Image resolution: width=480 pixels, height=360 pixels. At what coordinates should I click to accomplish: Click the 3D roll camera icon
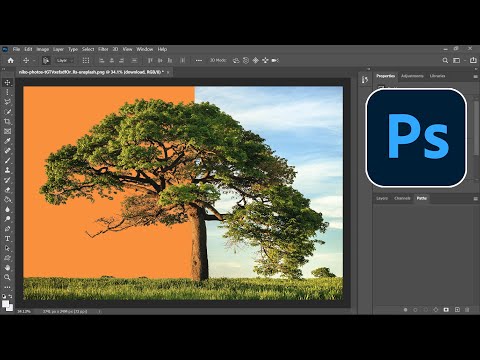246,60
